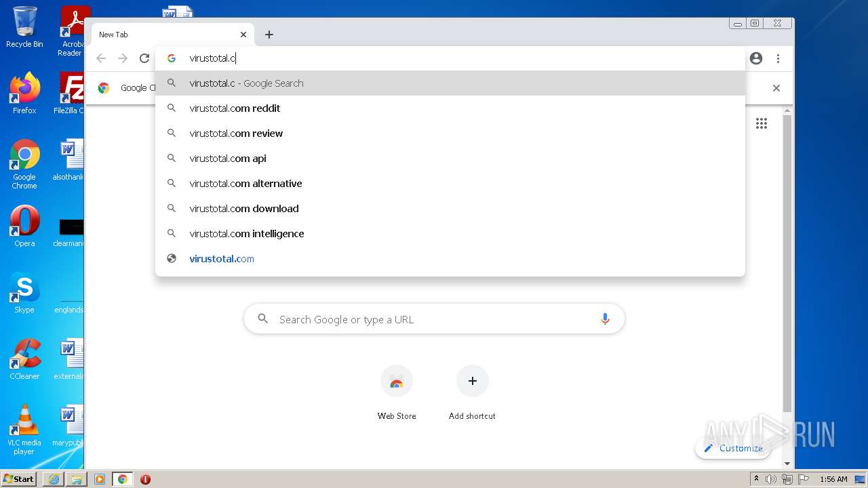Dismiss the Google Chrome infobar
The image size is (868, 488).
coord(776,88)
